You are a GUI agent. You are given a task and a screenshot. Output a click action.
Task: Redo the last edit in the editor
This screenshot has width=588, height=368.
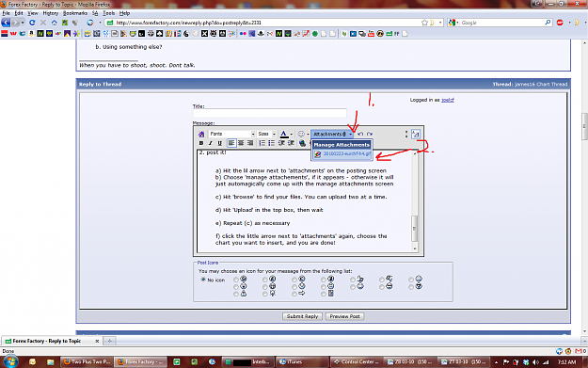pos(370,134)
